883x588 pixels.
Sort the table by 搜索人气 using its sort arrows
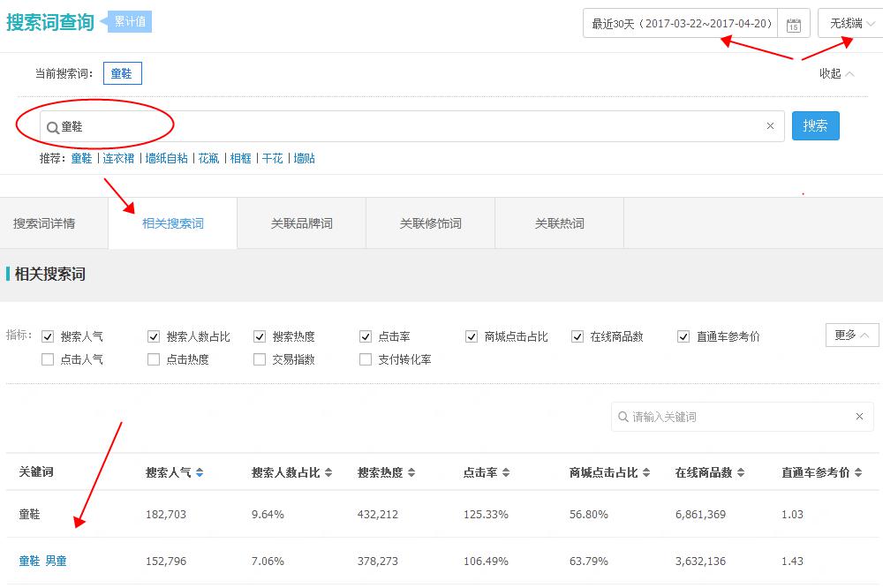pos(198,471)
